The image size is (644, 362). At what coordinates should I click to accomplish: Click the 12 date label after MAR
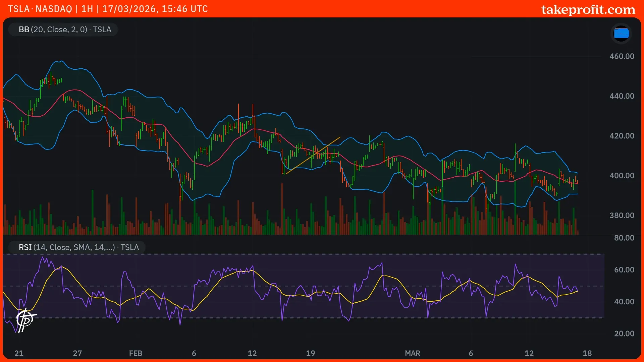click(x=529, y=353)
